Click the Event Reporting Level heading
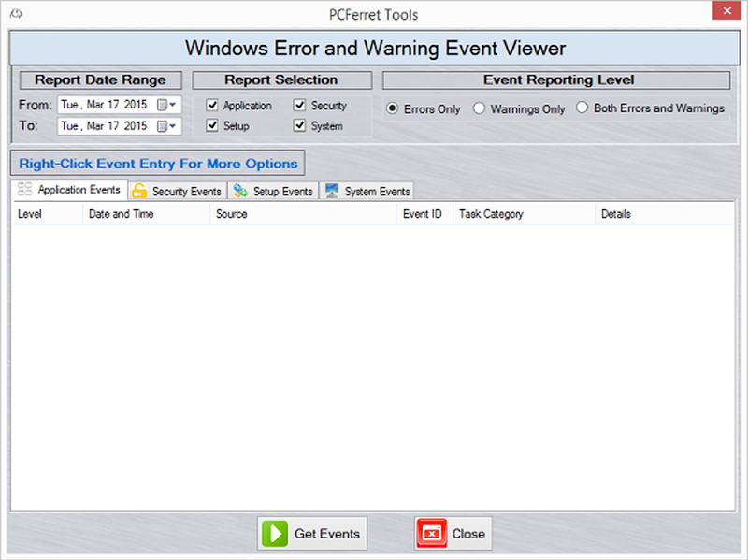Image resolution: width=748 pixels, height=560 pixels. pyautogui.click(x=556, y=79)
